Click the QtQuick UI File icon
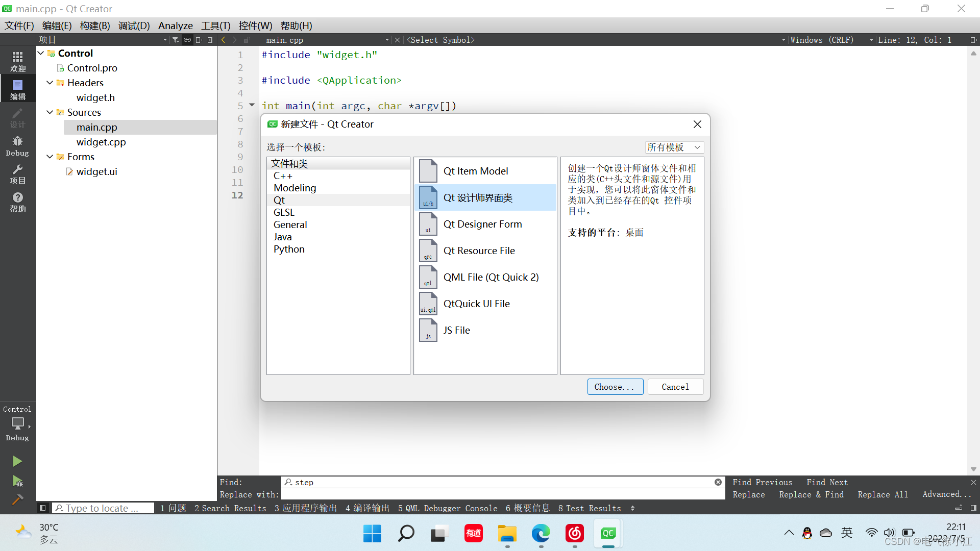 (427, 303)
